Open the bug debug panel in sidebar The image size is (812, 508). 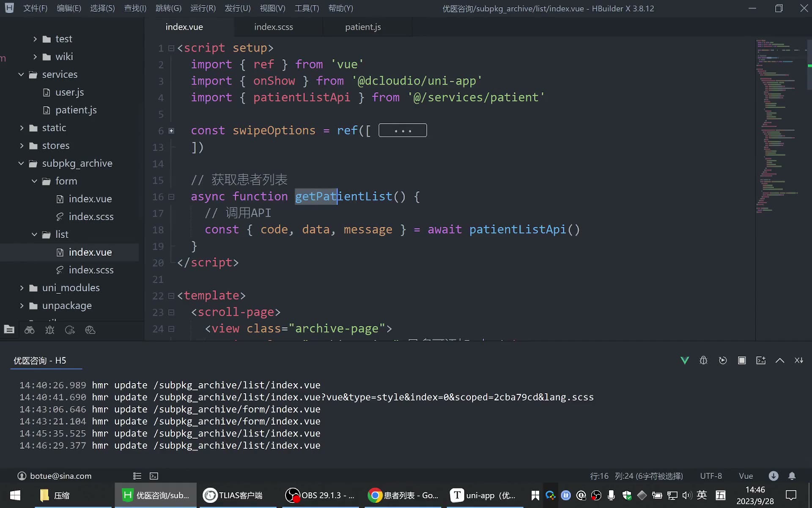[50, 330]
